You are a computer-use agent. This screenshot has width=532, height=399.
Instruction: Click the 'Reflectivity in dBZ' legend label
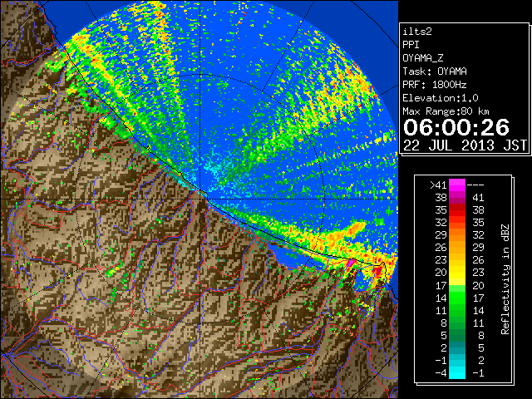[x=505, y=279]
